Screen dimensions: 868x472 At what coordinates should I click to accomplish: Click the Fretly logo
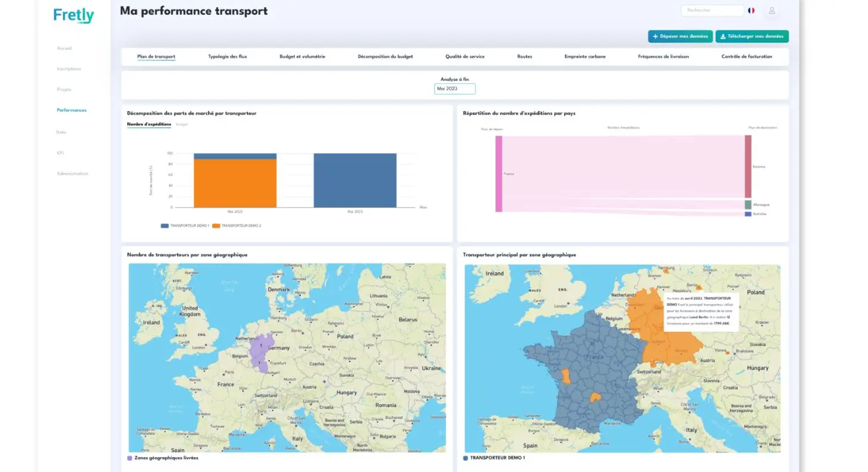point(74,15)
